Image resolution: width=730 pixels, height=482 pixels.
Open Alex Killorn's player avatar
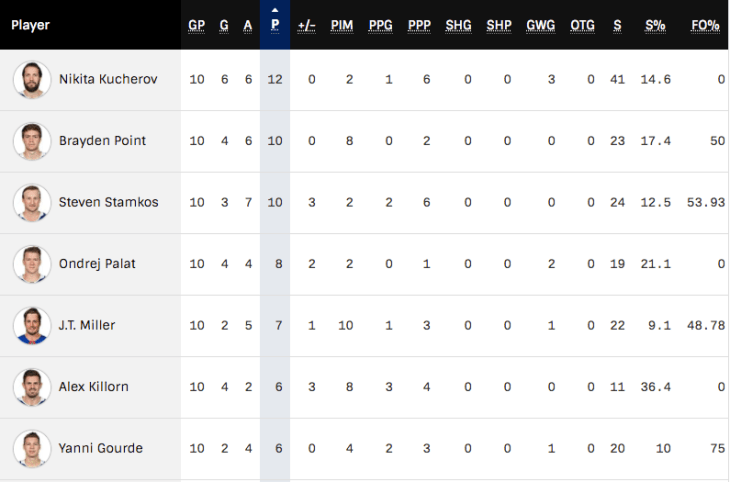[32, 387]
